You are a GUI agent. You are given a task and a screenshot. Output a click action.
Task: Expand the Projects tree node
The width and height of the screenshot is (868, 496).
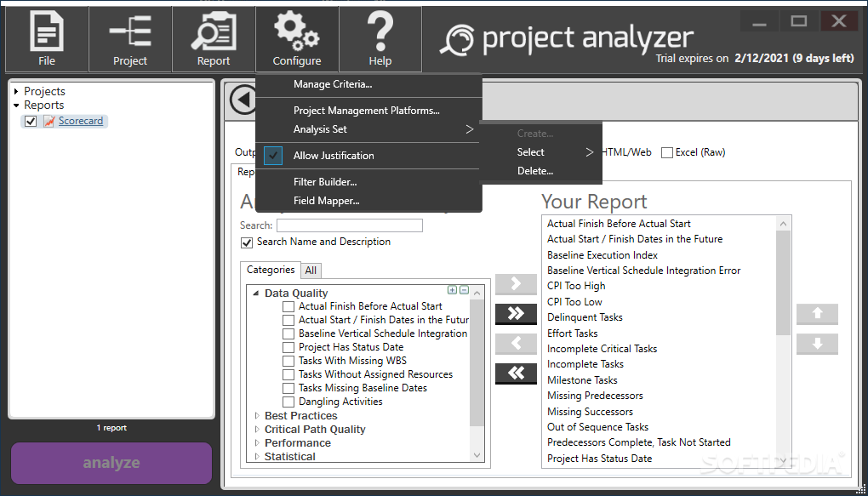pyautogui.click(x=17, y=91)
